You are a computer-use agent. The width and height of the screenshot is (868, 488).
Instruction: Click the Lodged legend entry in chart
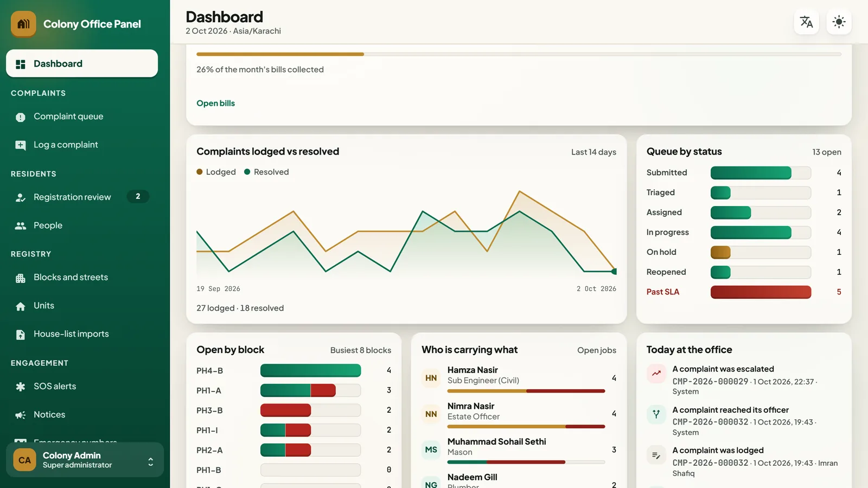coord(216,172)
